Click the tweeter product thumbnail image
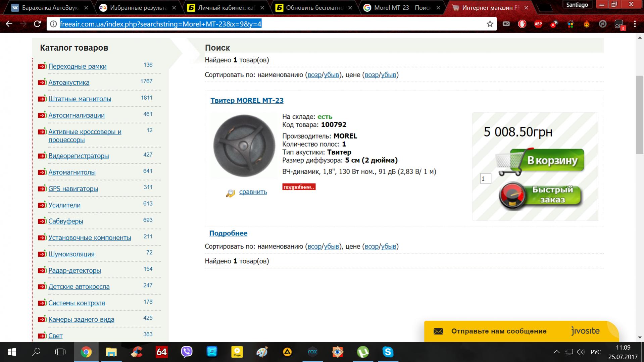This screenshot has height=362, width=644. pyautogui.click(x=244, y=146)
